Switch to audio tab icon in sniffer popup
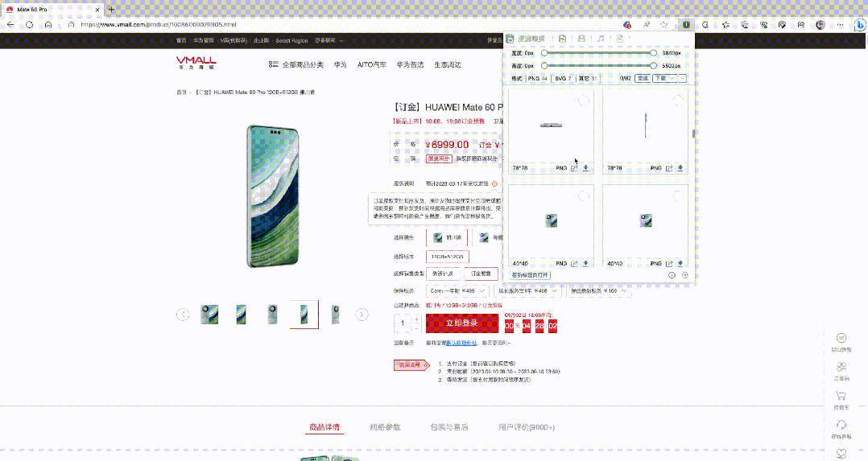Screen dimensions: 868x461 pyautogui.click(x=601, y=39)
